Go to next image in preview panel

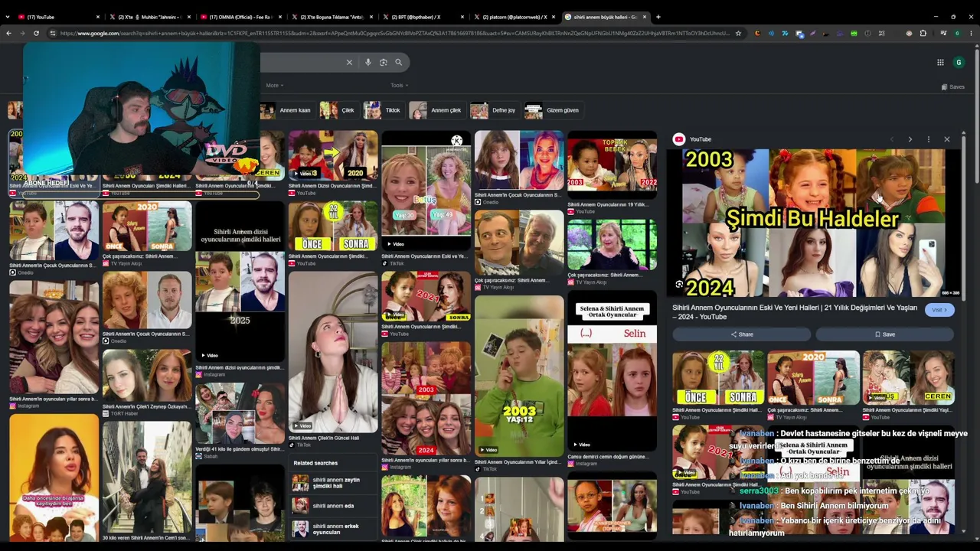click(x=910, y=139)
